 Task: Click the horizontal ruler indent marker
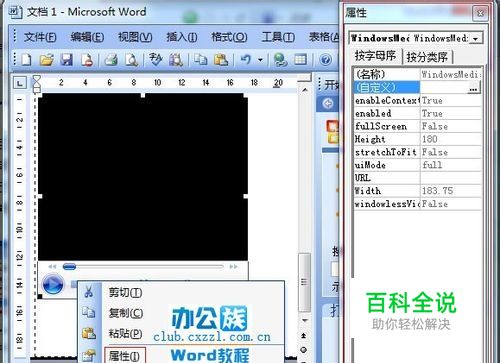click(36, 83)
